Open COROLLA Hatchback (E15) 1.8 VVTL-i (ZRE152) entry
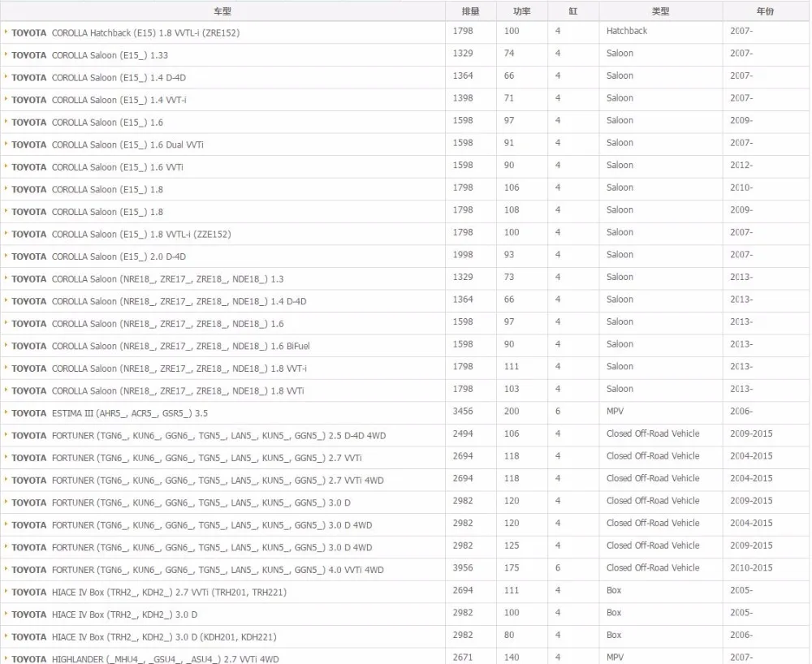The image size is (812, 664). 125,33
